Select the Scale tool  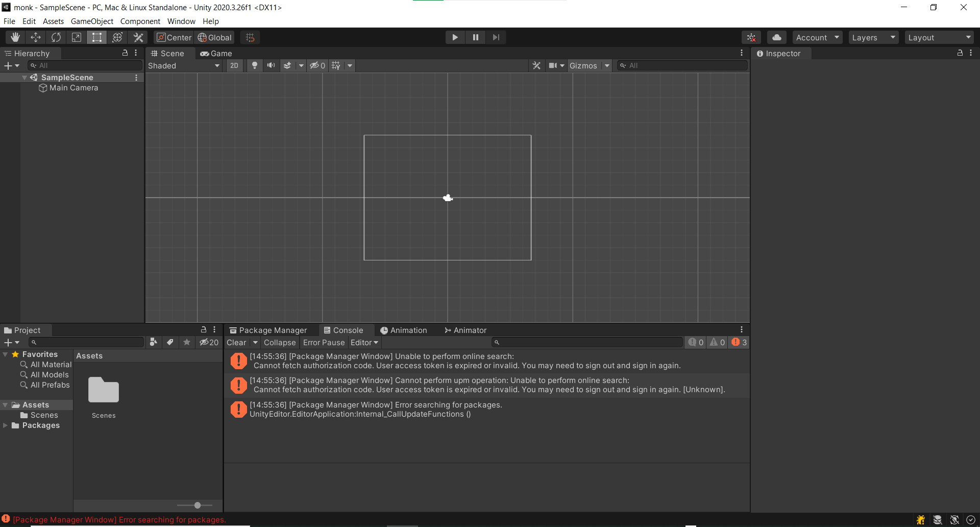pos(77,37)
